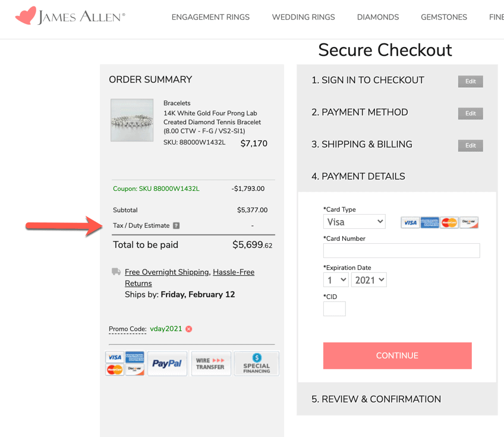Click the Card Number input field

401,250
